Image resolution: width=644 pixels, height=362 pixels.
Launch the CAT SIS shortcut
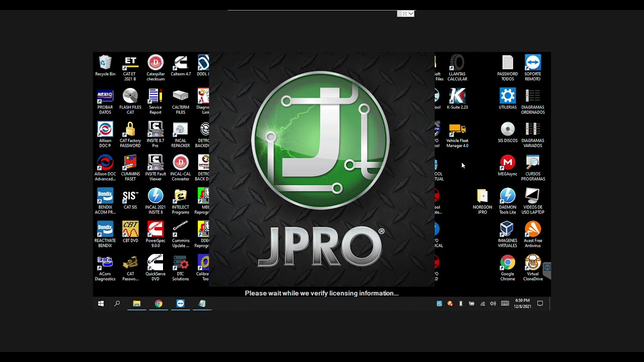(130, 199)
